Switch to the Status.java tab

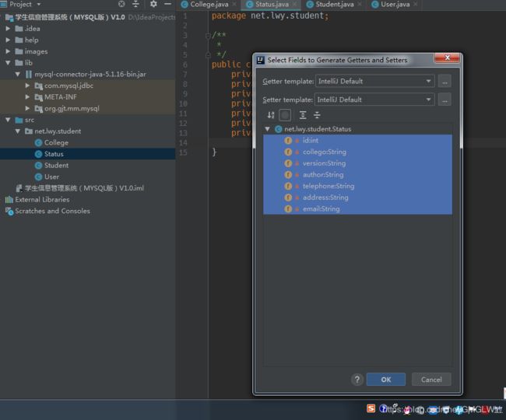pyautogui.click(x=272, y=5)
